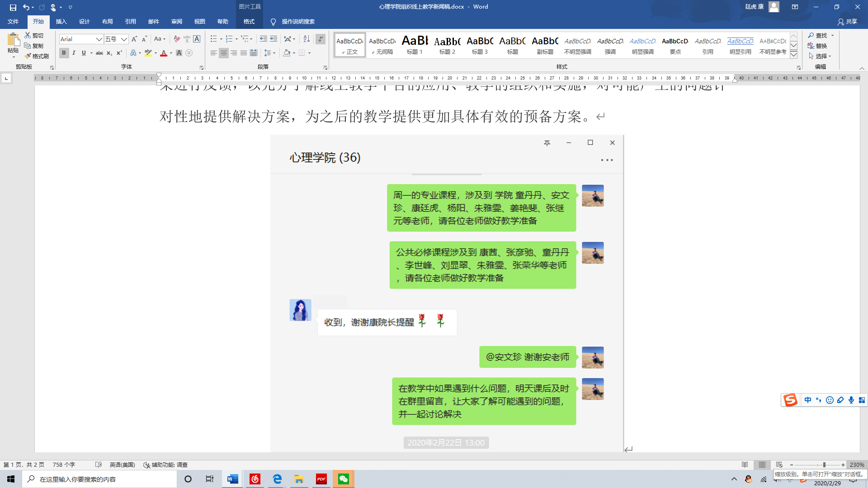
Task: Toggle bold formatting off
Action: pos(64,53)
